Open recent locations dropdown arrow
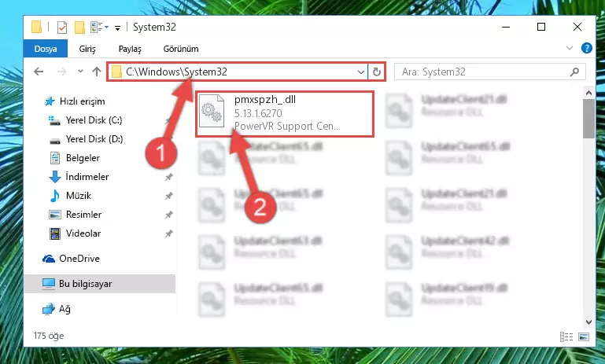The image size is (605, 364). pos(80,72)
